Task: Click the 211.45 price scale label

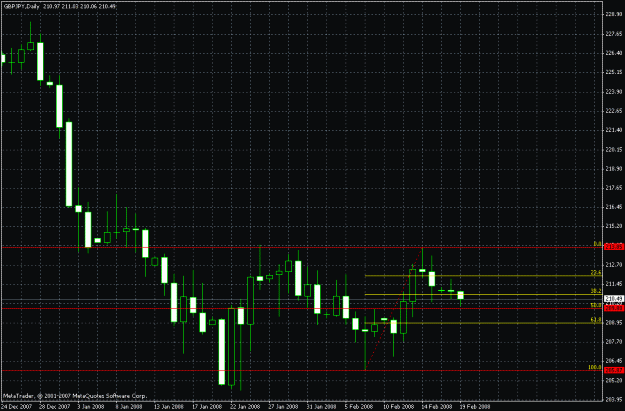Action: point(613,284)
